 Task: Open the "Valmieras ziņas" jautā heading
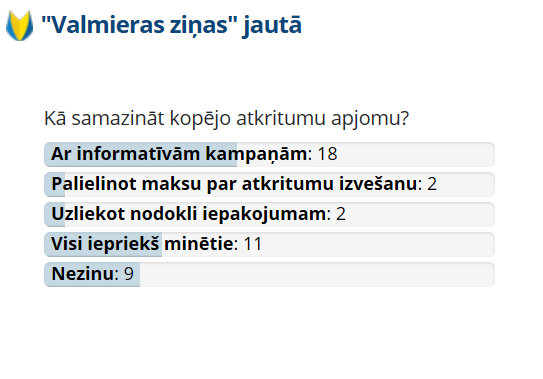[x=172, y=25]
